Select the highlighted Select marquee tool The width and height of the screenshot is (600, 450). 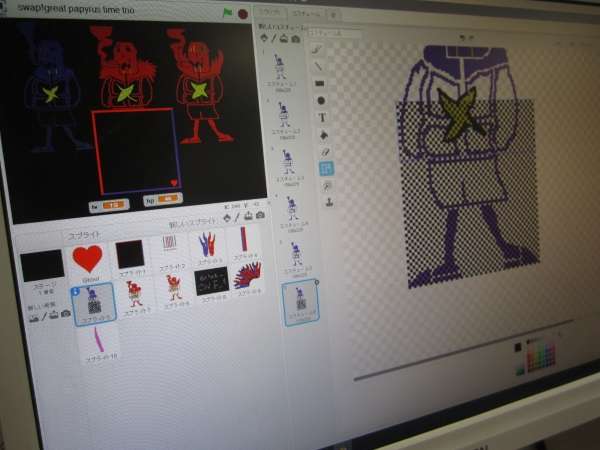click(x=326, y=168)
